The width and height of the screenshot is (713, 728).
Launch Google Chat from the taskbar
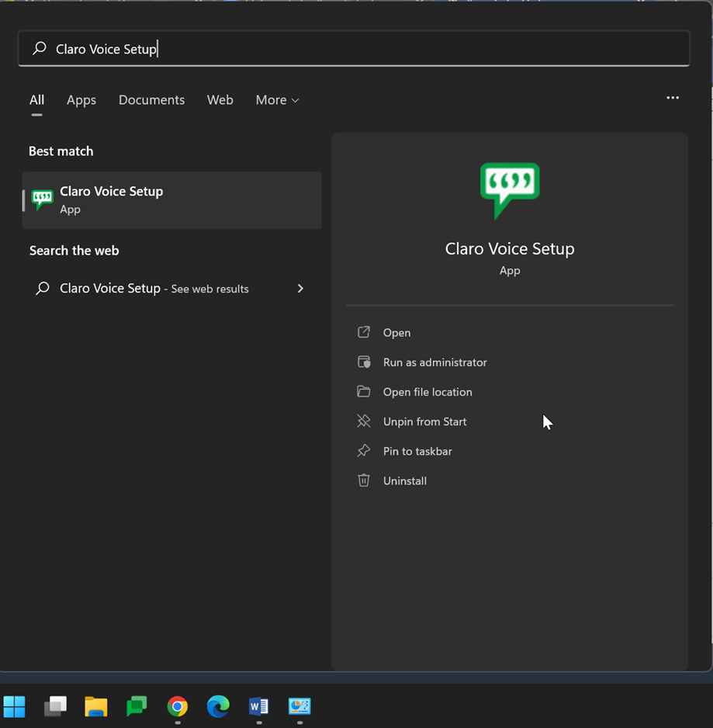click(x=137, y=706)
